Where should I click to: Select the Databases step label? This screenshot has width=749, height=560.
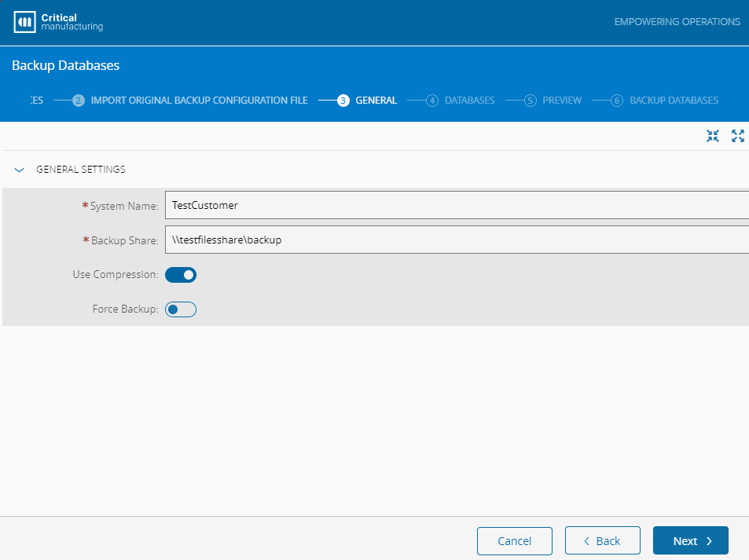click(469, 101)
